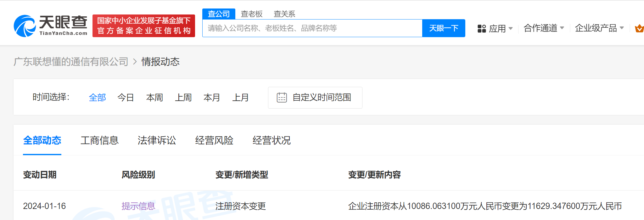Click the 注册资本变更 type cell
The width and height of the screenshot is (644, 220).
point(241,206)
